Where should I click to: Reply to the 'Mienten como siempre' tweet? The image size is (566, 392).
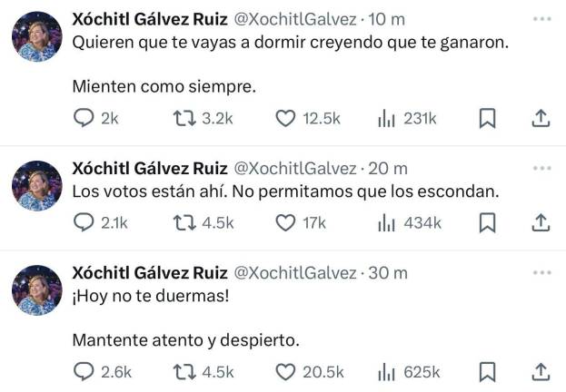tap(83, 119)
